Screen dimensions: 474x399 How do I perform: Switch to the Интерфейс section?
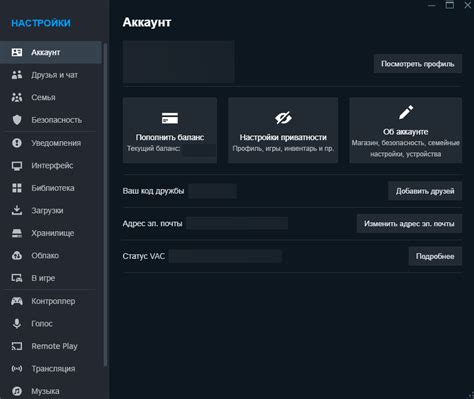coord(51,166)
